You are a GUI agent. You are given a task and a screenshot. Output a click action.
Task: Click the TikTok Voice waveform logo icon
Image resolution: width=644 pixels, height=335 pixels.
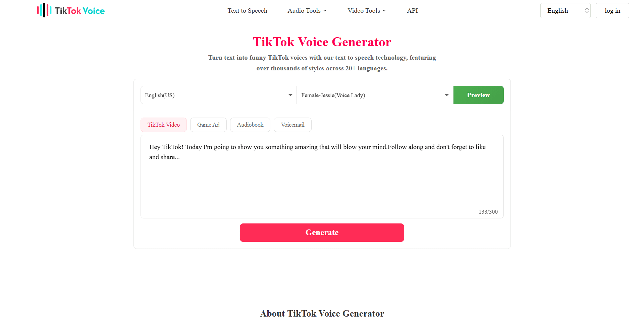pyautogui.click(x=44, y=10)
